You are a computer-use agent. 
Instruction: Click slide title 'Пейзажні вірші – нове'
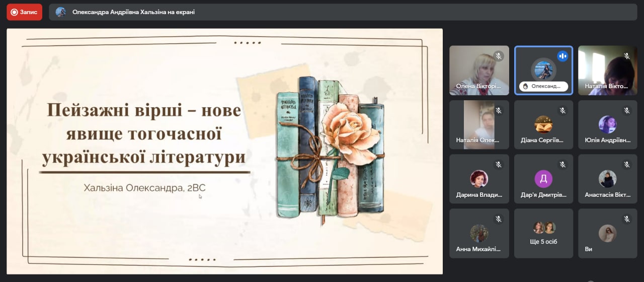[x=144, y=111]
